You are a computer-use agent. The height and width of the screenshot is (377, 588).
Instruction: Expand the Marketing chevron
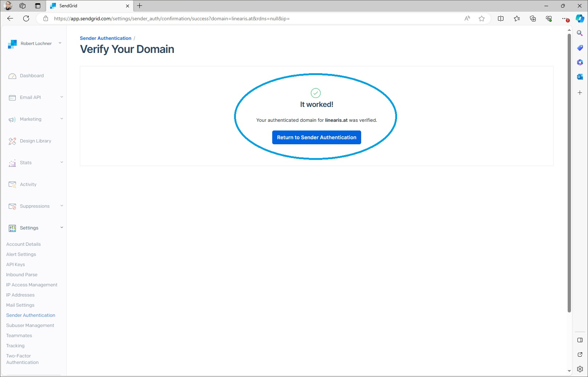coord(62,119)
